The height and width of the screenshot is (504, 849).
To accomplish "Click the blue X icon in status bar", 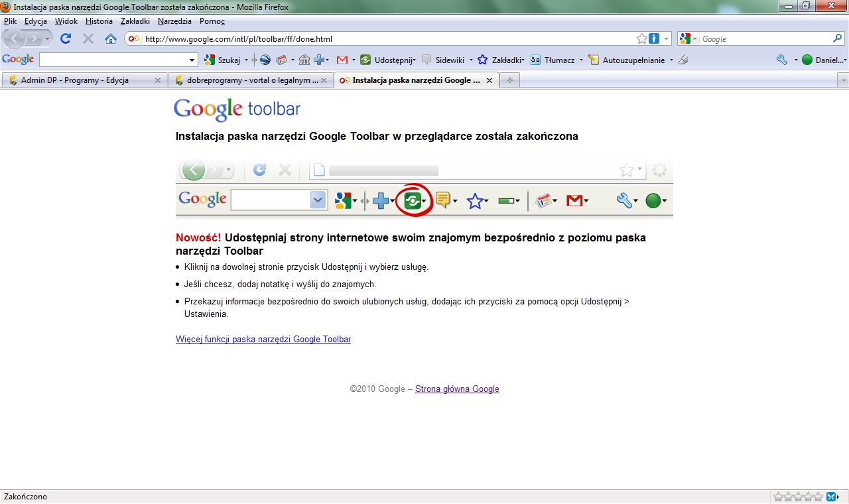I will point(832,496).
